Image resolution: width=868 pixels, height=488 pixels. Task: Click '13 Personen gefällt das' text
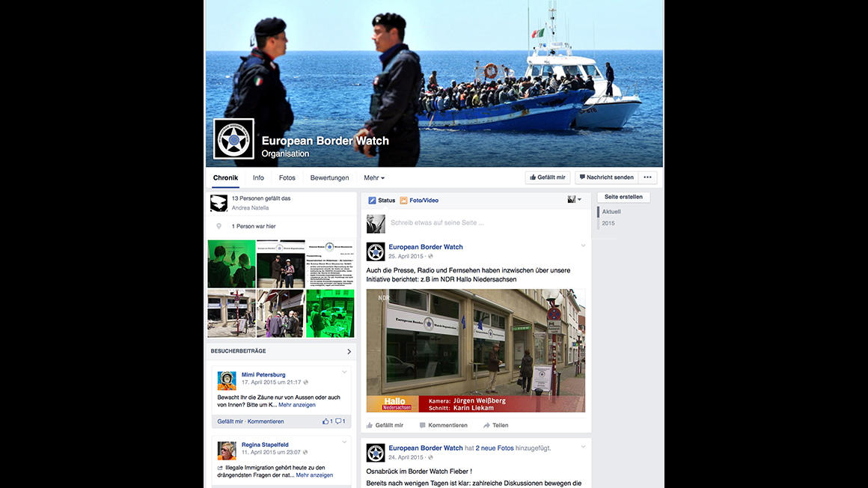[260, 198]
